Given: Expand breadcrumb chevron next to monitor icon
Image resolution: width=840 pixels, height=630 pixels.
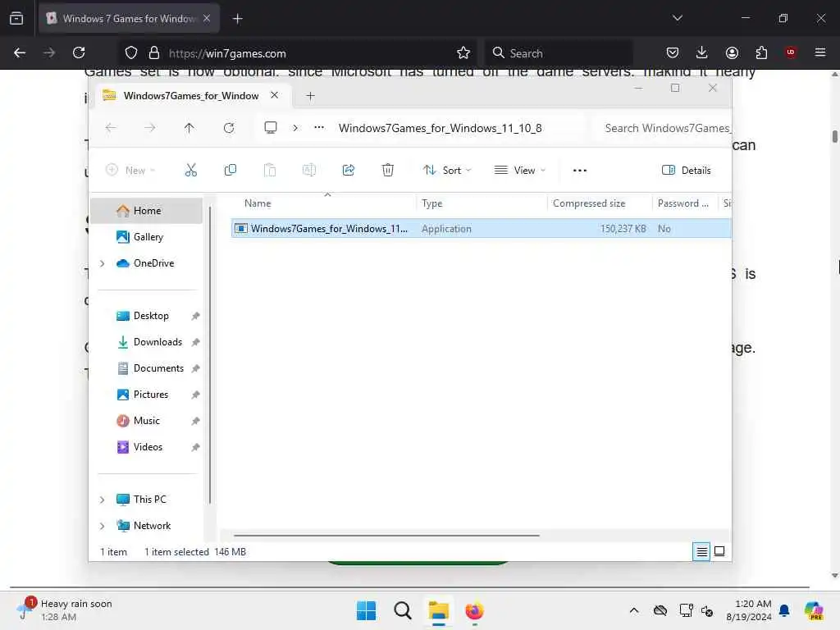Looking at the screenshot, I should (295, 127).
